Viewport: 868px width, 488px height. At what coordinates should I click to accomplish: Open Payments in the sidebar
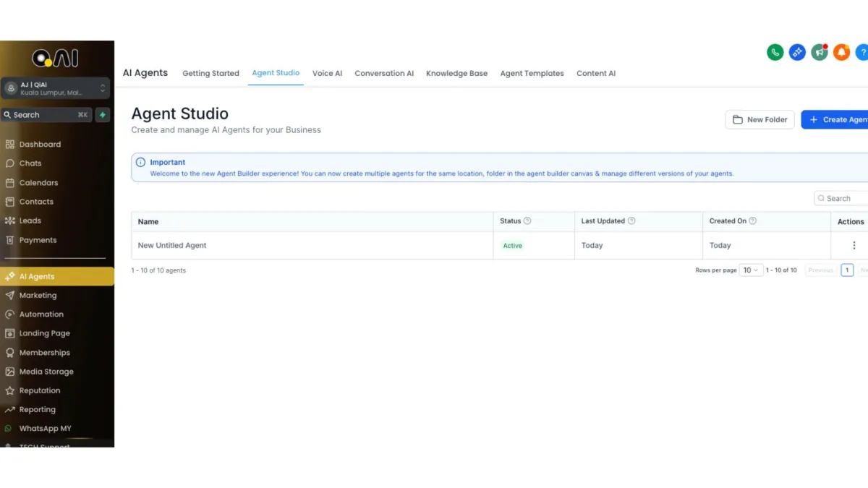(x=38, y=240)
